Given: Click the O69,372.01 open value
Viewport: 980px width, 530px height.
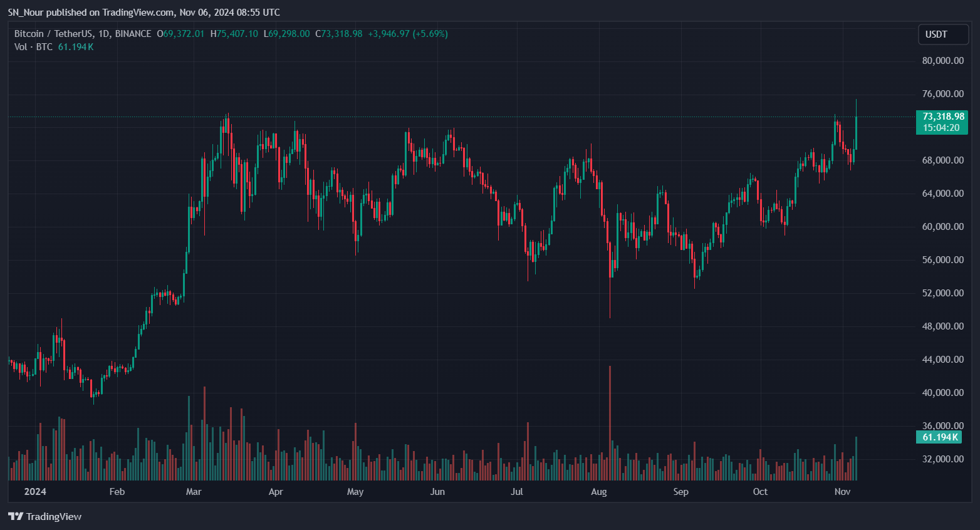Looking at the screenshot, I should coord(180,34).
